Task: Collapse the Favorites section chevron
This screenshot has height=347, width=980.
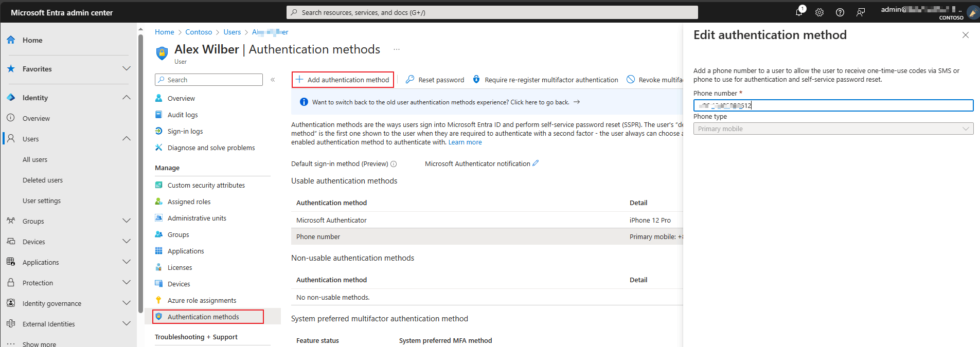Action: coord(127,68)
